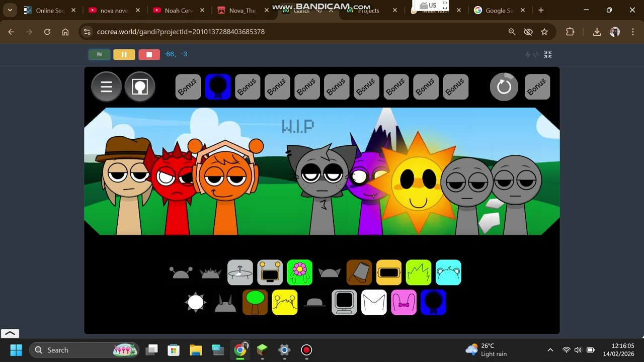Screen dimensions: 644x362
Task: Show hidden system tray icons
Action: (x=550, y=350)
